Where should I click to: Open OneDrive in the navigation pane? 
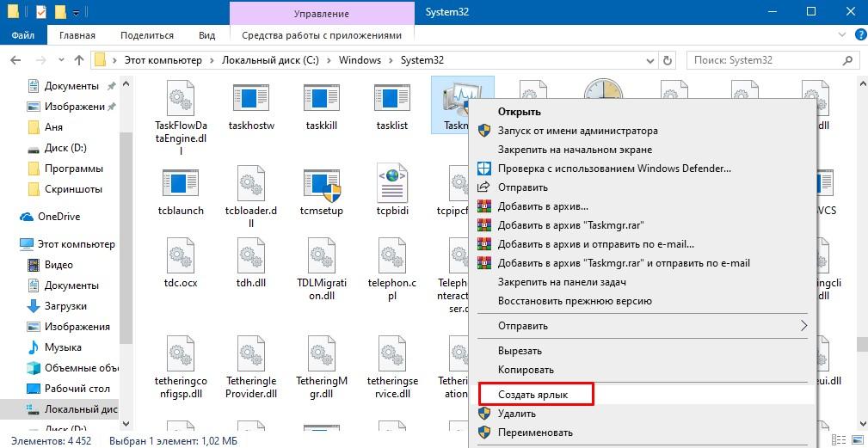coord(58,217)
